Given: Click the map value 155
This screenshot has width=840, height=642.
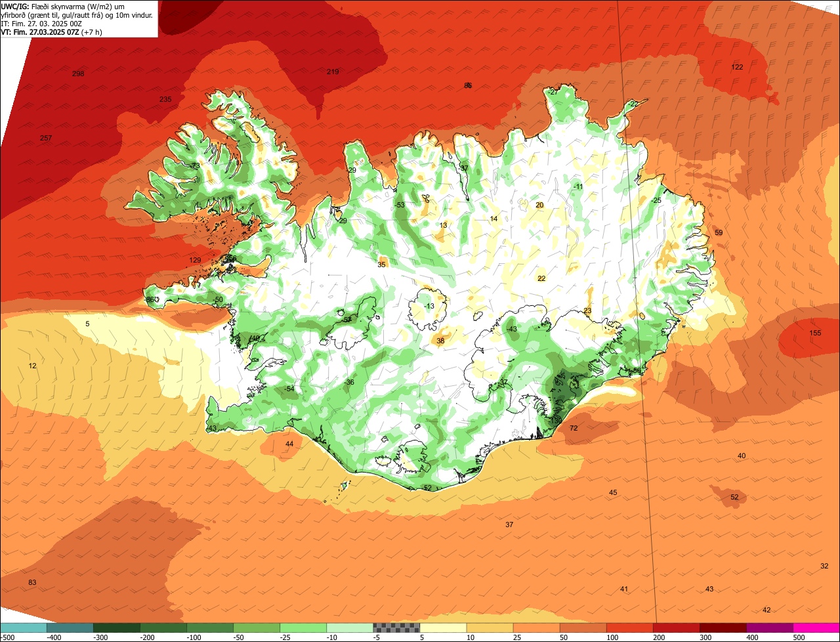Looking at the screenshot, I should (815, 333).
